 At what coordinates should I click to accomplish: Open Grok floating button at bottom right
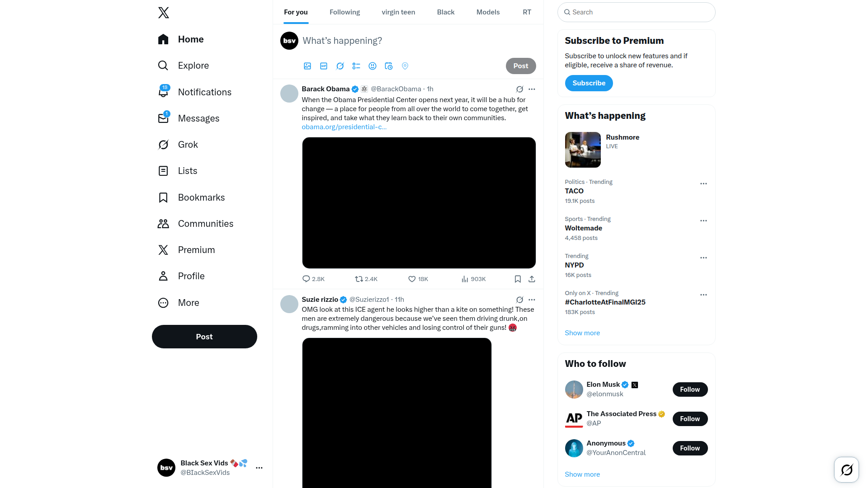[x=846, y=470]
